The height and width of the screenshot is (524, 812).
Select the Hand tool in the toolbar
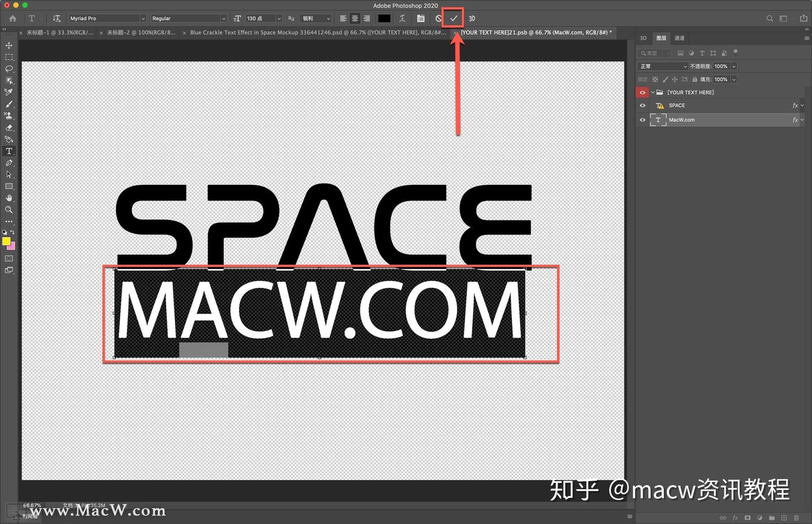(9, 198)
